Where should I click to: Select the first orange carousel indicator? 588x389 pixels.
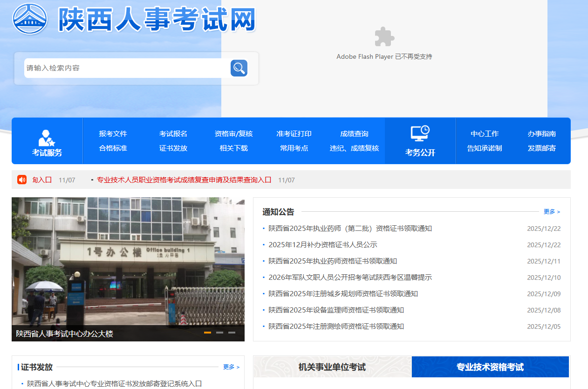[x=207, y=333]
